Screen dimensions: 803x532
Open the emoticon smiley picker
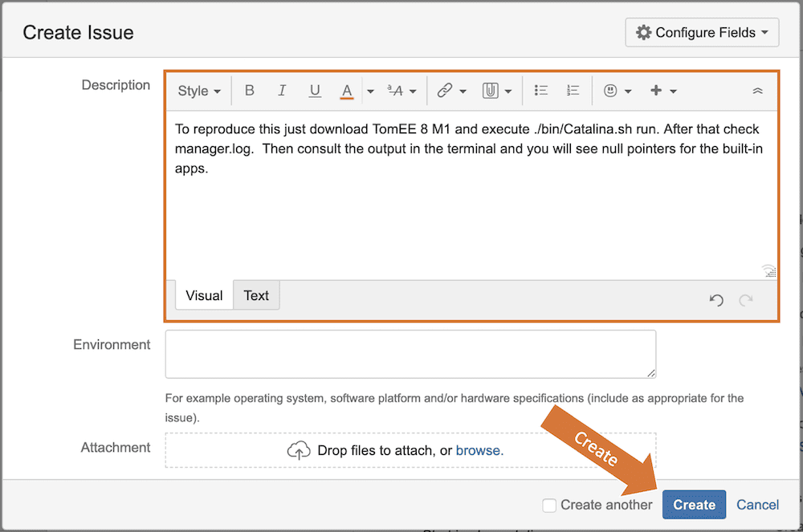(x=610, y=91)
